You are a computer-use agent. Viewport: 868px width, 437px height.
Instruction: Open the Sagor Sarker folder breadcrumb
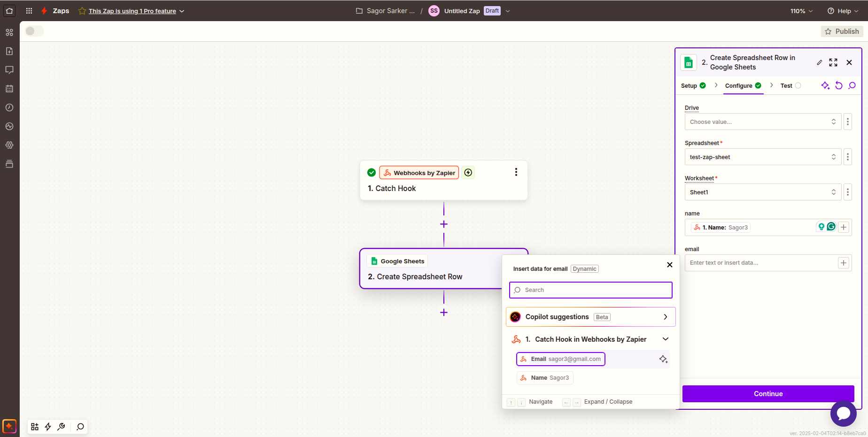click(385, 11)
